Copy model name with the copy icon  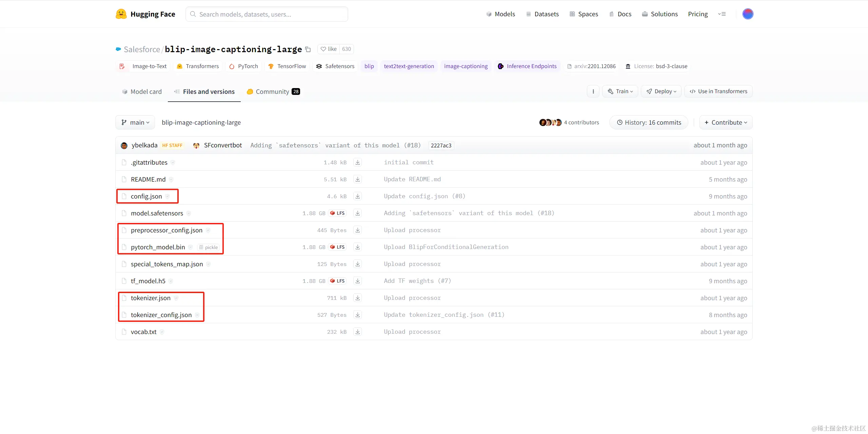[x=308, y=49]
